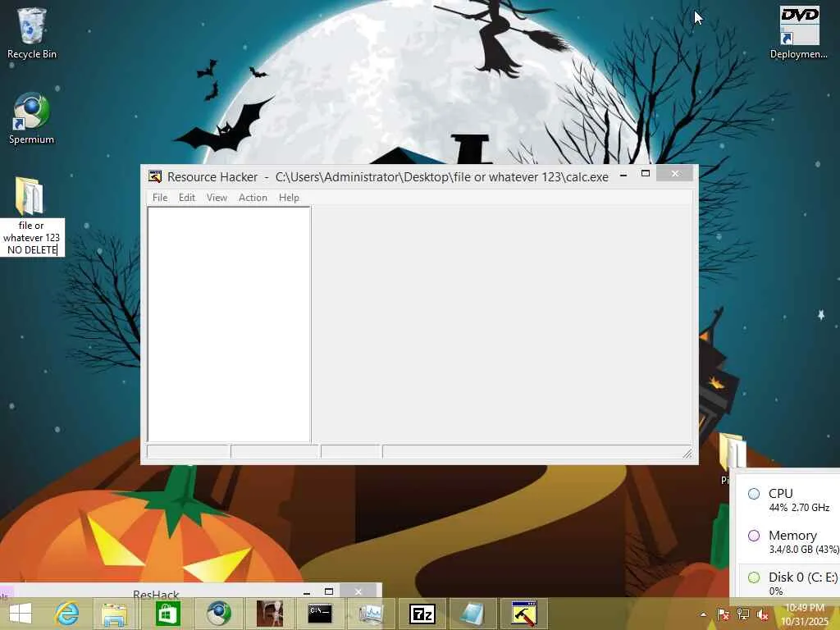Open the Windows Store taskbar icon
Screen dimensions: 840x630
[168, 614]
